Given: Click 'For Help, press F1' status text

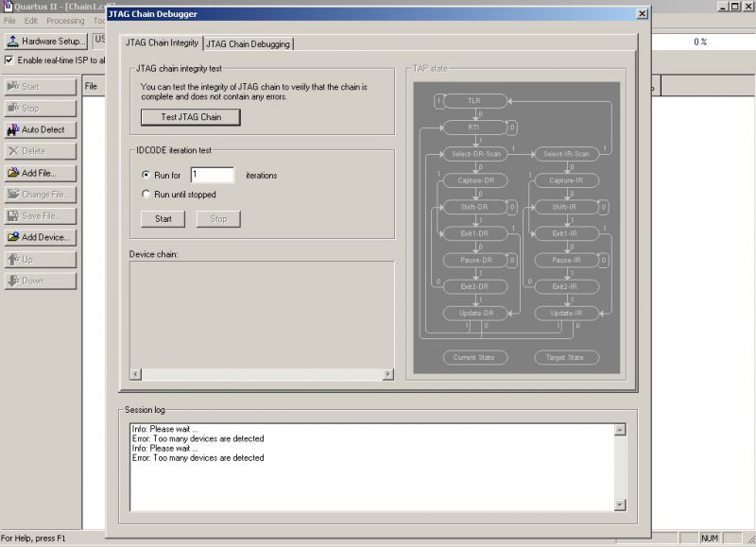Looking at the screenshot, I should pos(33,538).
